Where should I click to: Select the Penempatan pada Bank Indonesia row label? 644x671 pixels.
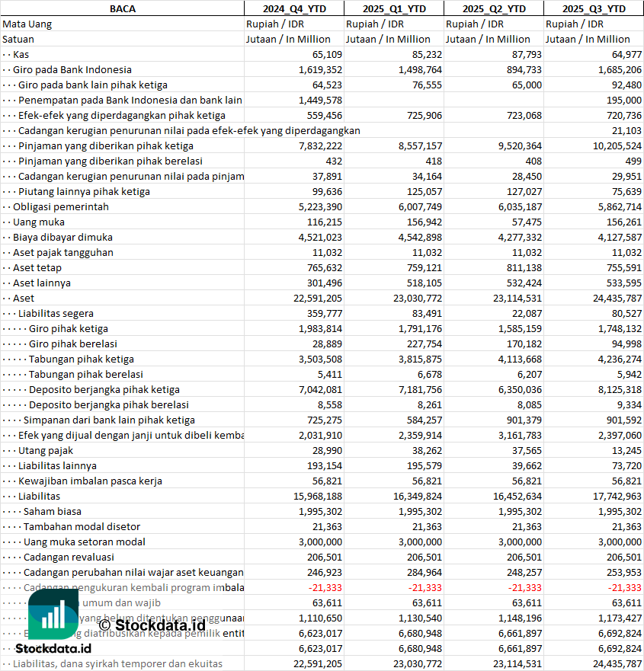[130, 100]
